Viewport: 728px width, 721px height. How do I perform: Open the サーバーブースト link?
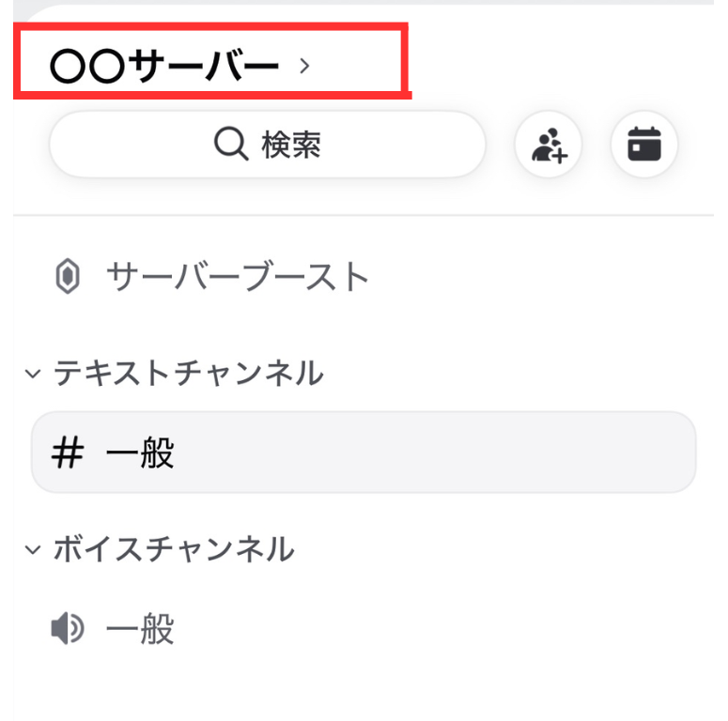coord(238,278)
